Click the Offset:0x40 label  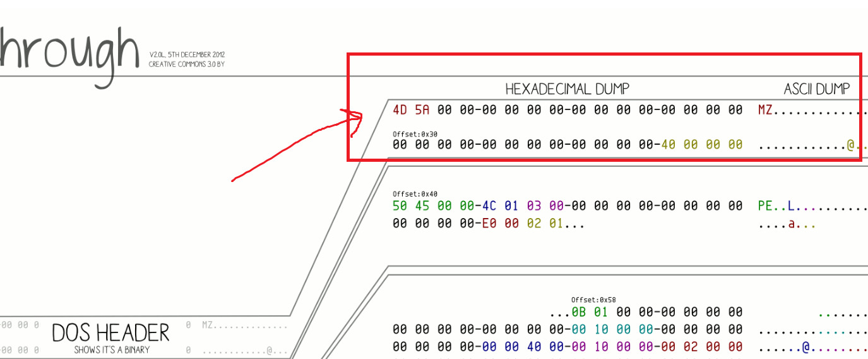(x=415, y=194)
